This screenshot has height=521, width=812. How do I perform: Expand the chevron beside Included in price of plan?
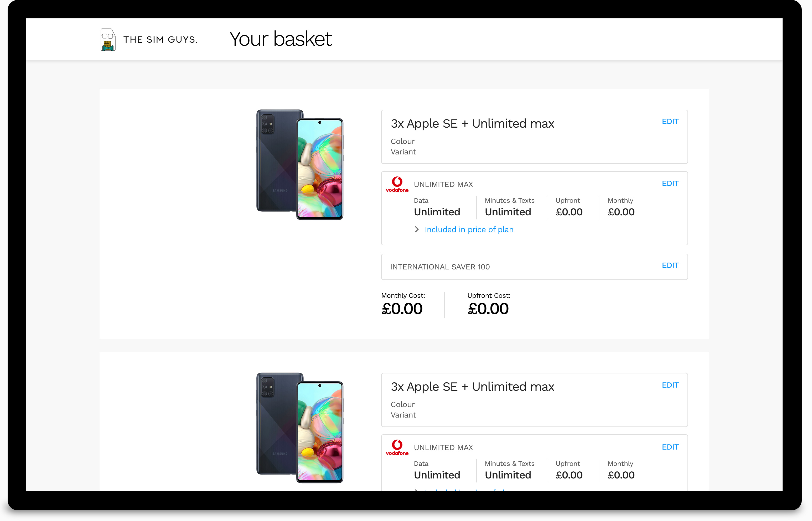417,229
